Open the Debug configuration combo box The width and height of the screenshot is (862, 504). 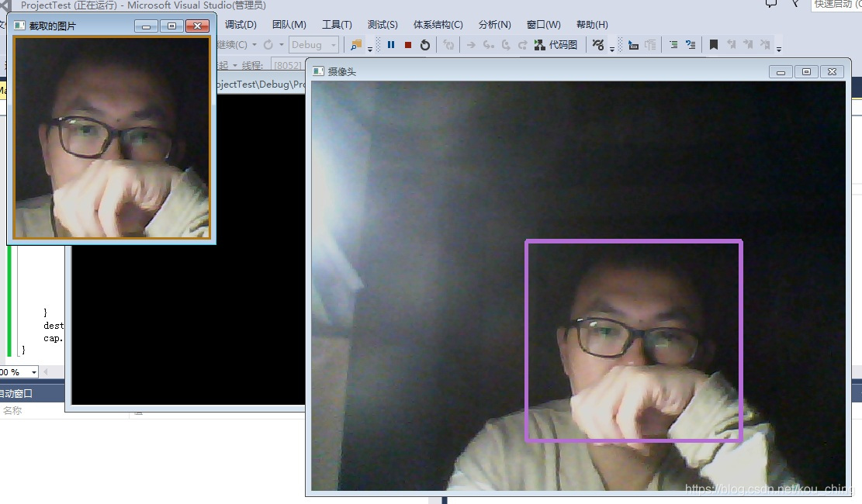coord(313,44)
